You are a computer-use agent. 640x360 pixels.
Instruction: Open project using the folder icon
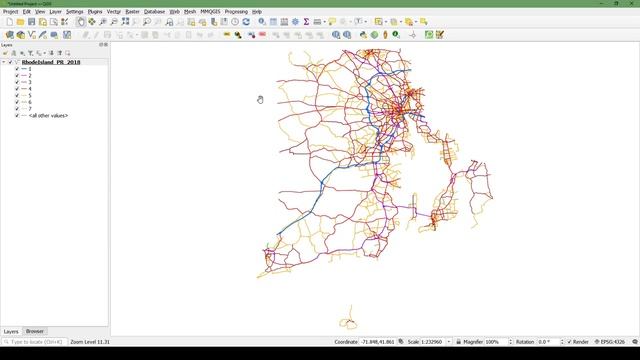click(20, 22)
